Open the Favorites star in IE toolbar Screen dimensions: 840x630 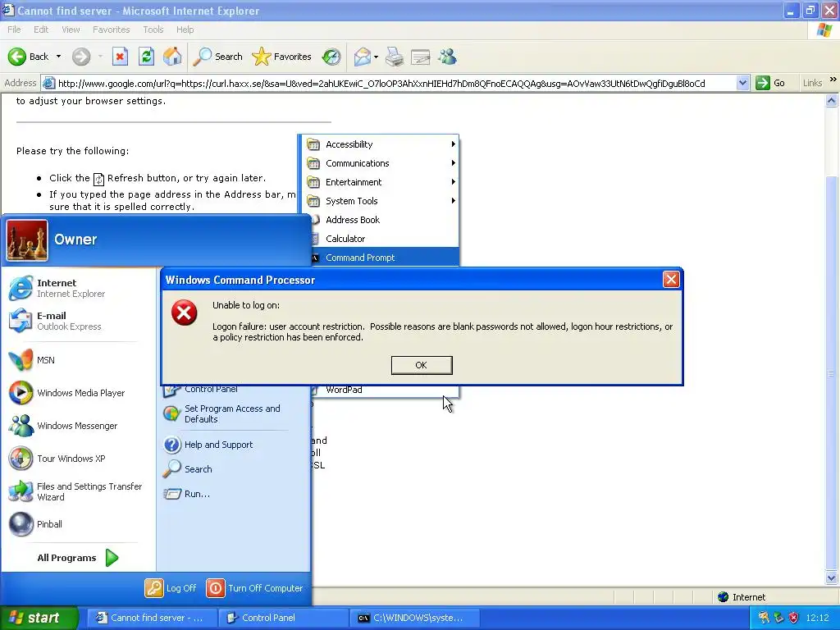tap(281, 57)
